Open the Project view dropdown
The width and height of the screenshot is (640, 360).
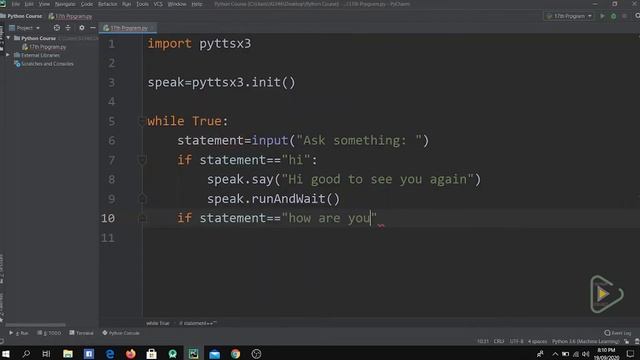click(x=24, y=28)
